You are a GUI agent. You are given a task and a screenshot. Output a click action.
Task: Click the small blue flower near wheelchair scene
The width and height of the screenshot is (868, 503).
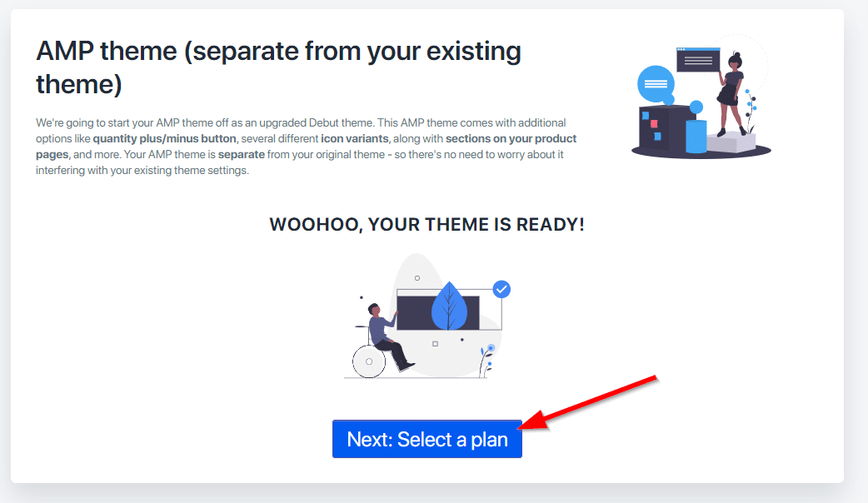pyautogui.click(x=491, y=348)
